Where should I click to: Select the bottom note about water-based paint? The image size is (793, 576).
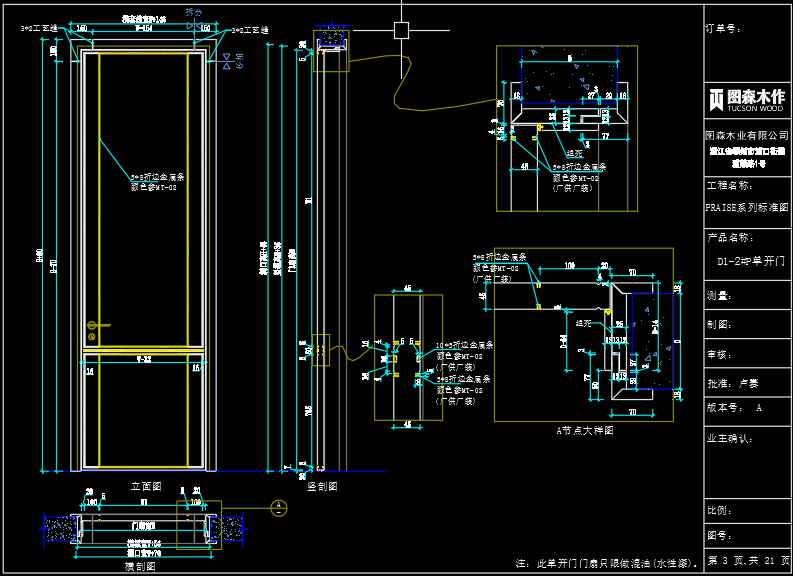pos(606,563)
